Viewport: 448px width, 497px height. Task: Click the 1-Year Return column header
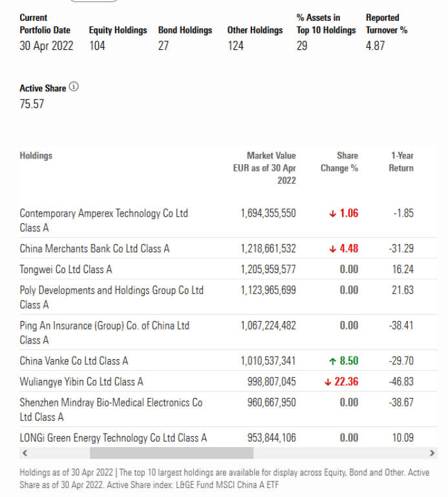(401, 162)
